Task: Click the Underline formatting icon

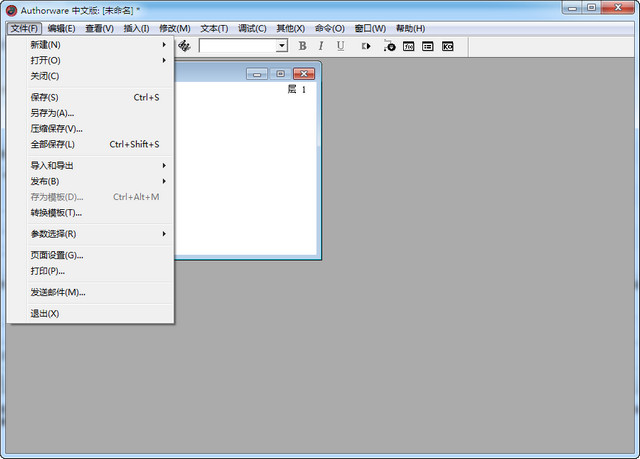Action: pyautogui.click(x=340, y=46)
